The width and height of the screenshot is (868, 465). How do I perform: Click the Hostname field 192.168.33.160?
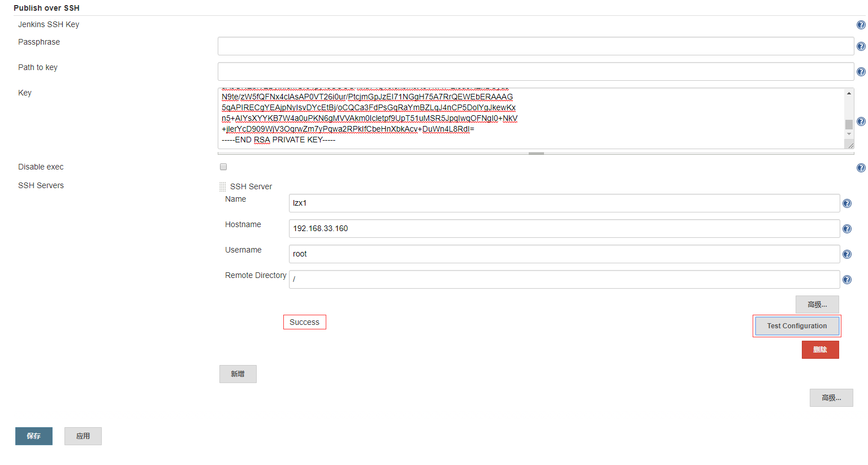point(564,229)
